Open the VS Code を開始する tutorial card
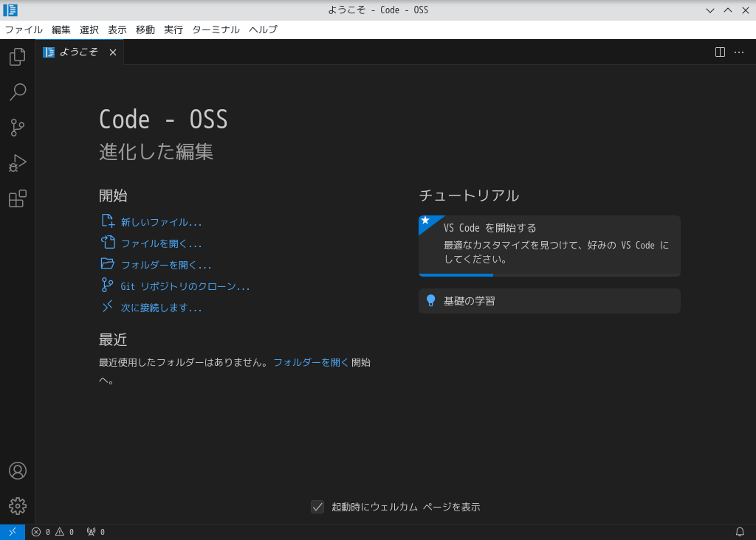The height and width of the screenshot is (540, 756). tap(549, 246)
